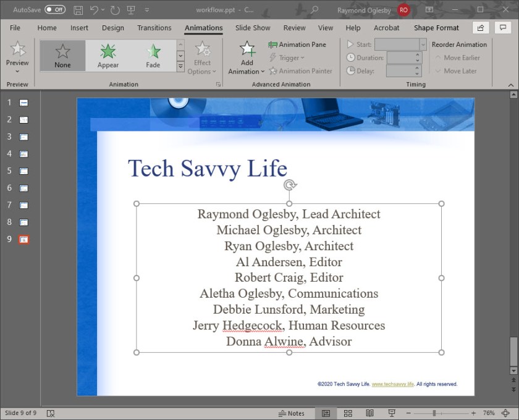Select None in the animation gallery

[62, 55]
